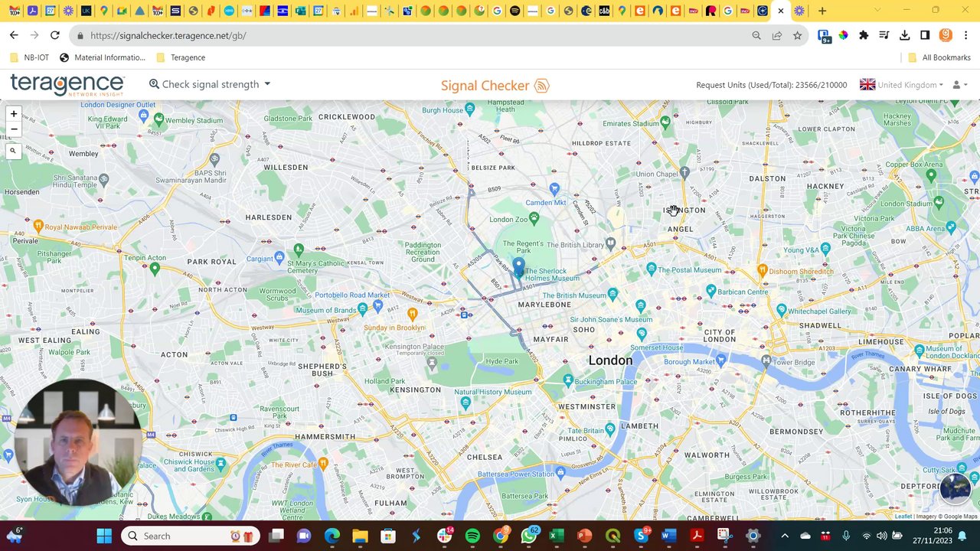Screen dimensions: 980x551
Task: Click the Signal Checker title icon
Action: [x=542, y=86]
